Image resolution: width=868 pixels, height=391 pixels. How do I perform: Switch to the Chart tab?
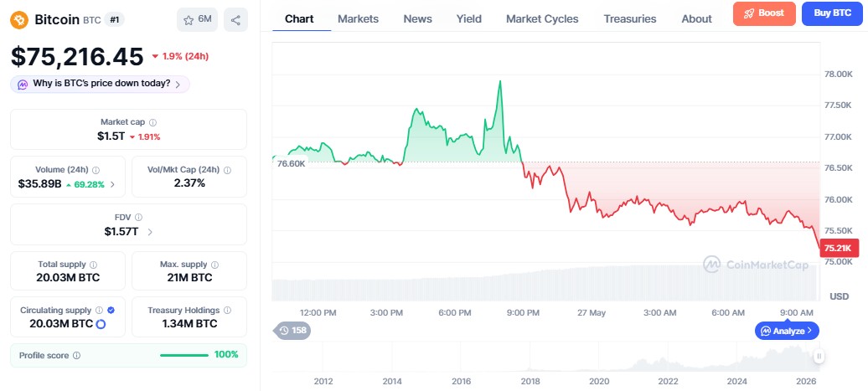pos(299,18)
